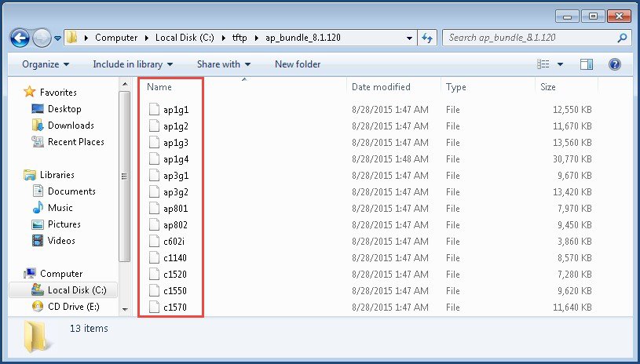
Task: Select the c1140 file icon
Action: pyautogui.click(x=154, y=258)
